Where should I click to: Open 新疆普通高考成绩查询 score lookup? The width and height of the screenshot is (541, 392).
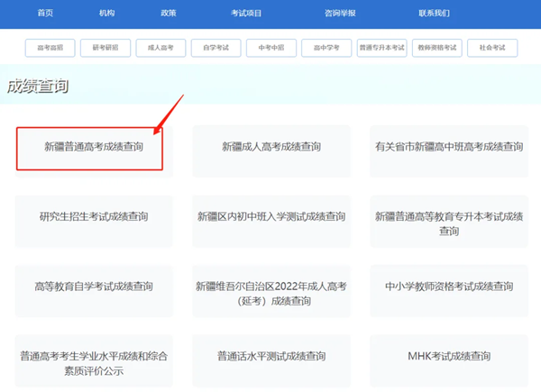tap(94, 147)
